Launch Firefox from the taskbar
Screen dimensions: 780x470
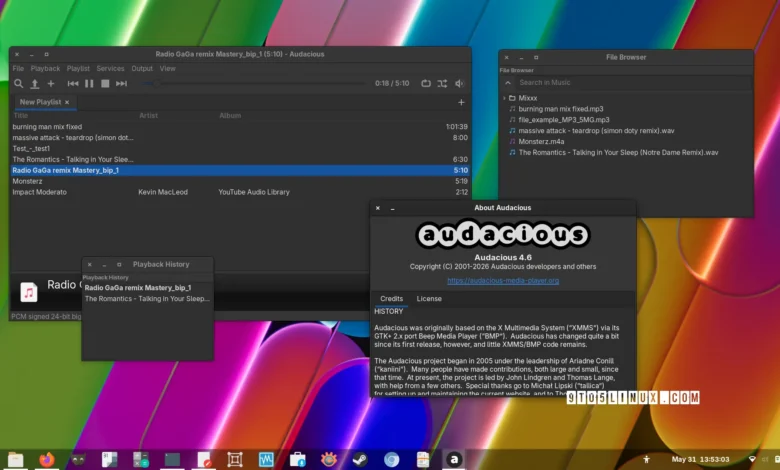[47, 460]
